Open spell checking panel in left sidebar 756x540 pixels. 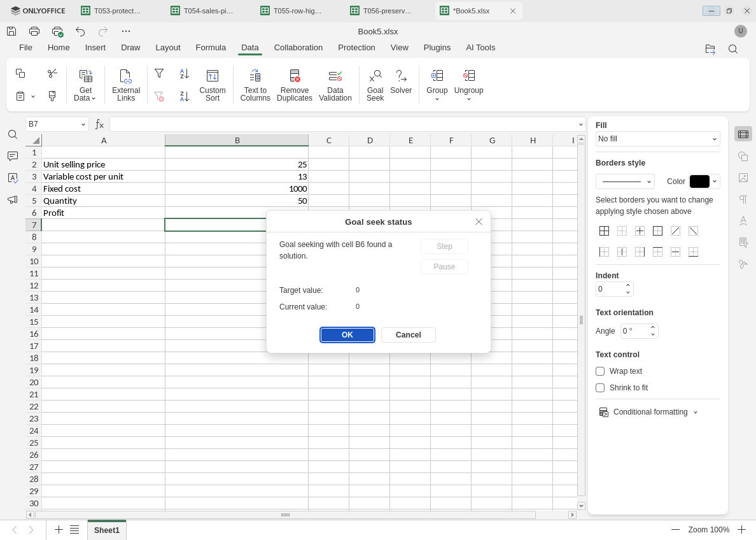[x=13, y=178]
